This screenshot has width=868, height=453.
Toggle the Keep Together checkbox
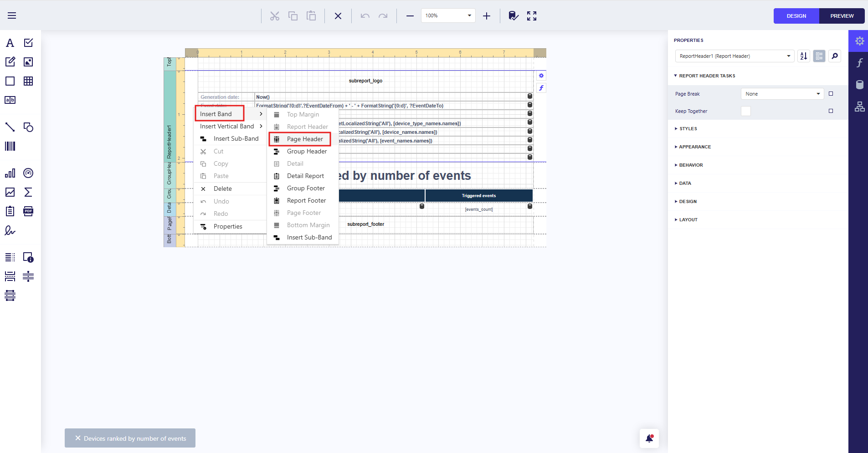point(745,111)
